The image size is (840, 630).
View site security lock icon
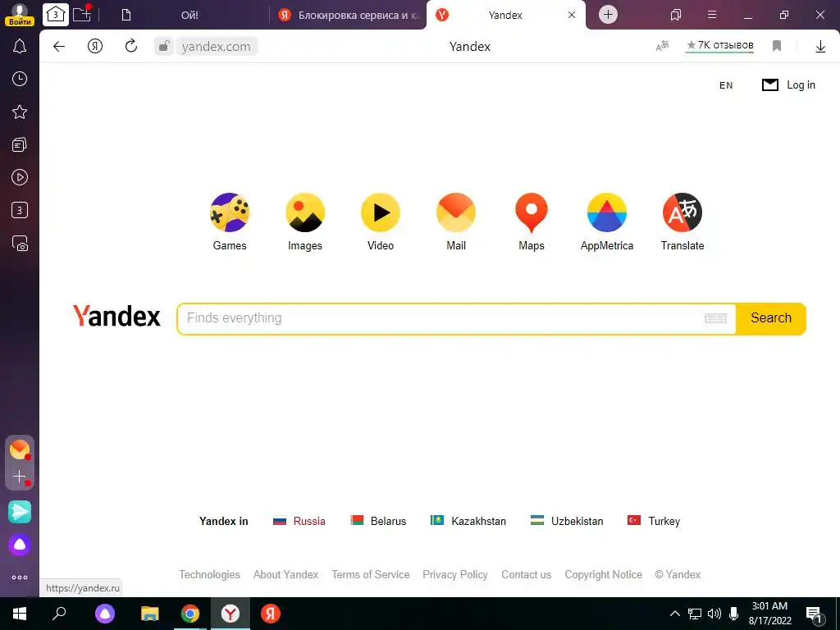coord(164,46)
